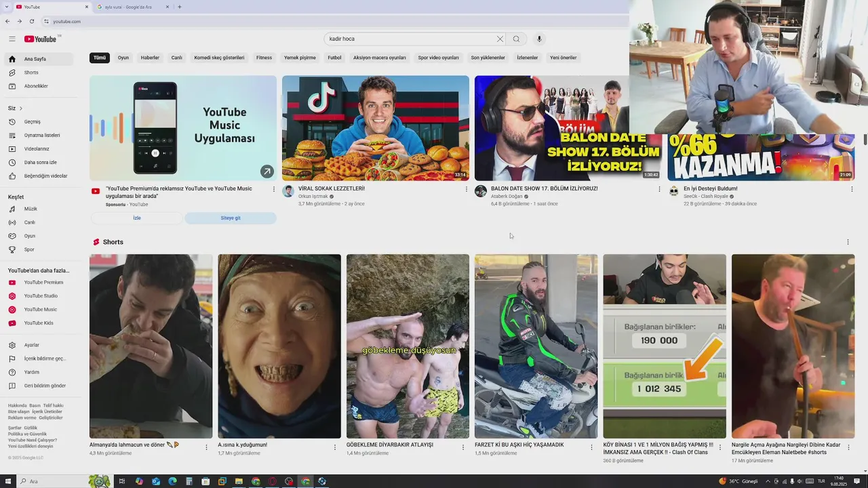Viewport: 868px width, 488px height.
Task: Open options for VİRAL SOKAK LEZZETLERİ video
Action: pos(467,189)
